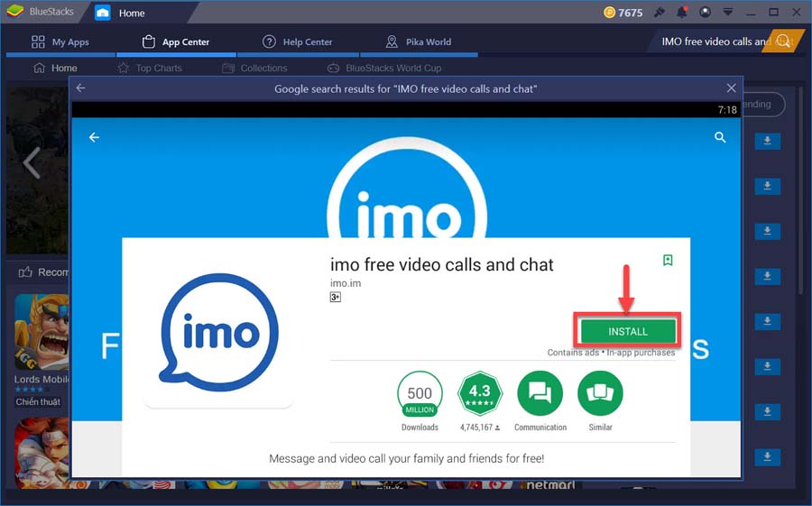This screenshot has width=812, height=506.
Task: Open the account profile icon in the title bar
Action: 705,12
